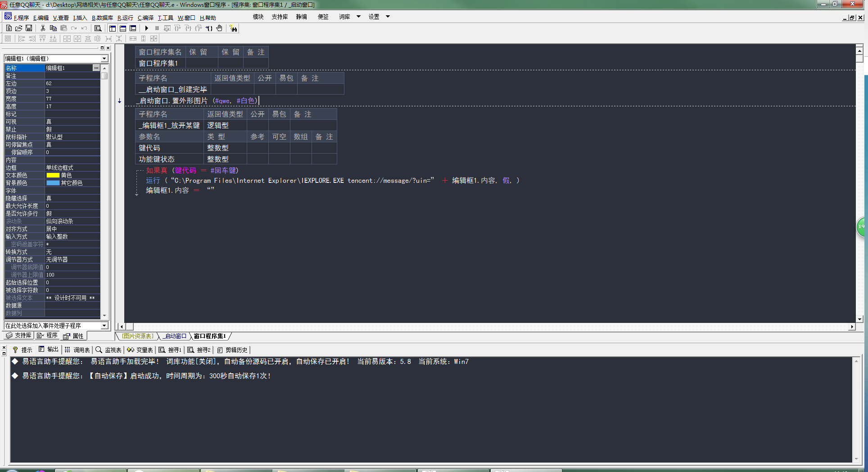Open the C.编译 menu
This screenshot has height=472, width=868.
145,18
